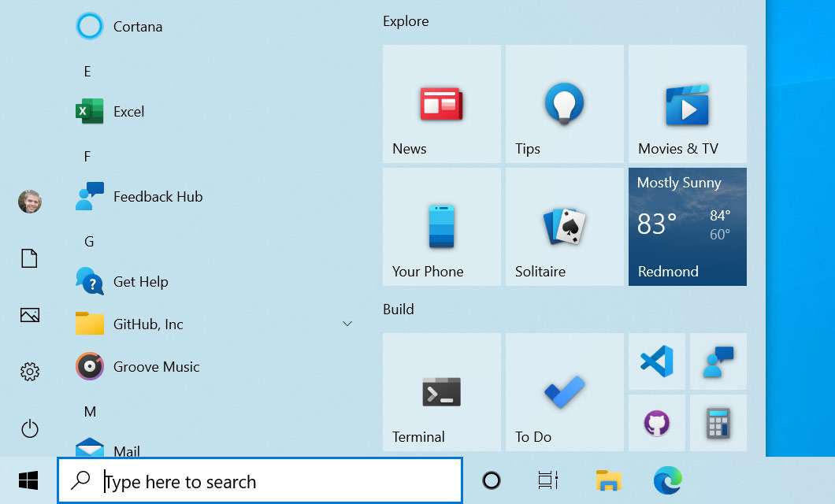The height and width of the screenshot is (504, 835).
Task: Open the News tile
Action: click(x=441, y=104)
